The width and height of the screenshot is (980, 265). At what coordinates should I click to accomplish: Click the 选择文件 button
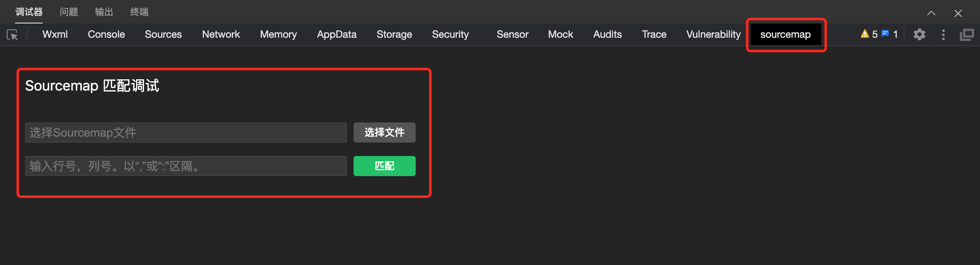coord(385,132)
